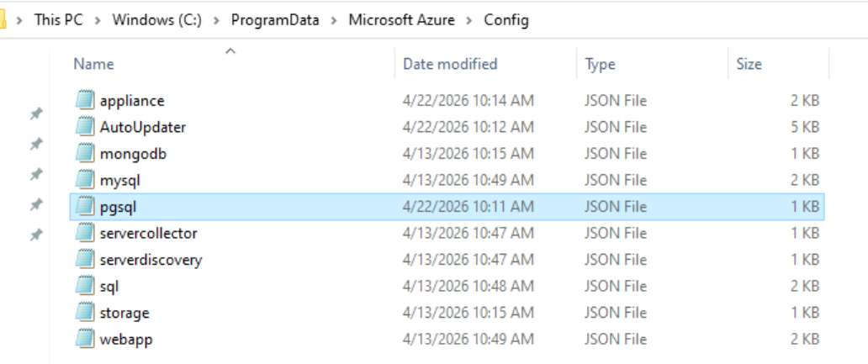Select the mongodb file name

pyautogui.click(x=133, y=154)
